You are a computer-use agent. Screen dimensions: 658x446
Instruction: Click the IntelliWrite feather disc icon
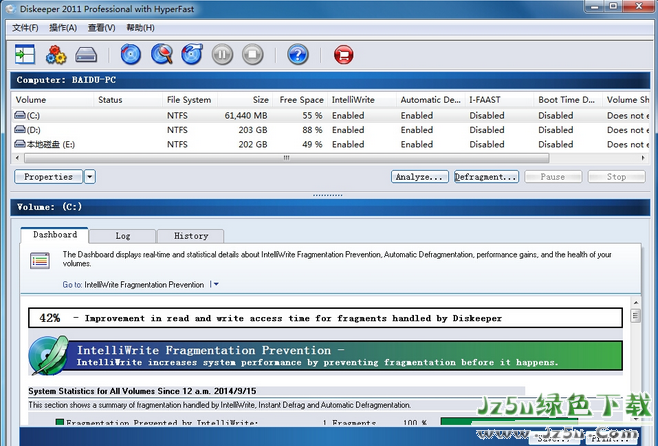[x=49, y=355]
